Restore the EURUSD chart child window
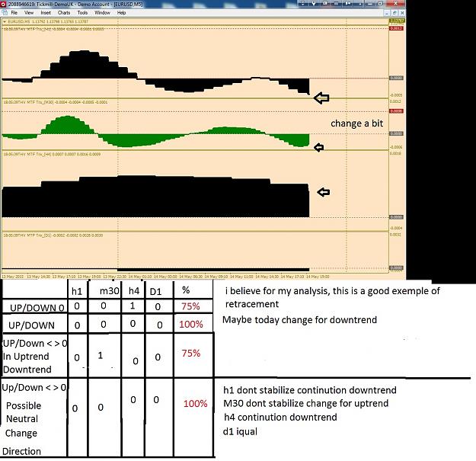 [x=395, y=13]
